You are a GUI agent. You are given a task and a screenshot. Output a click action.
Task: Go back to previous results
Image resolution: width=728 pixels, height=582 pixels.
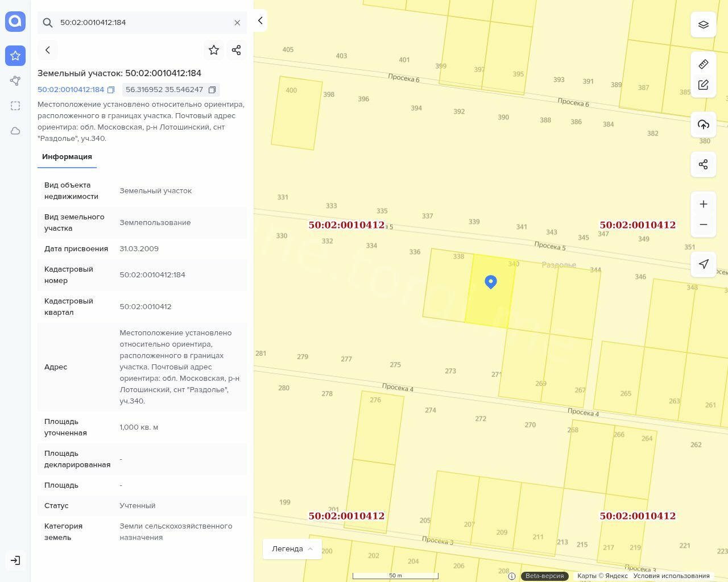click(x=48, y=50)
